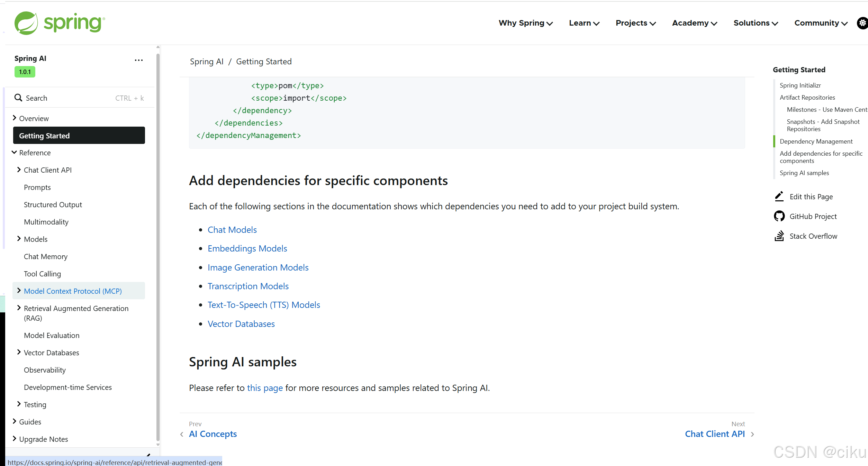The image size is (868, 466).
Task: Jump to Artifact Repositories section
Action: [x=807, y=97]
